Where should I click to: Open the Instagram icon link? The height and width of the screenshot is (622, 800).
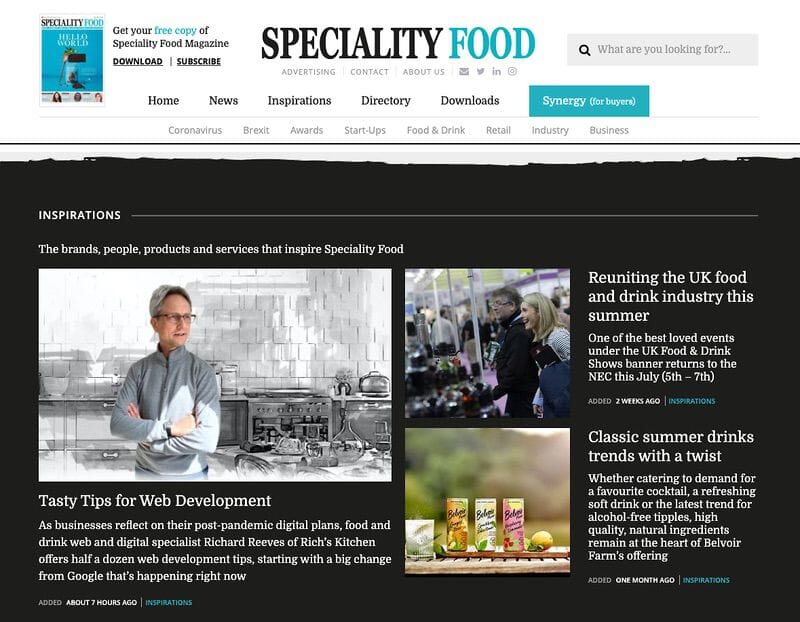512,71
